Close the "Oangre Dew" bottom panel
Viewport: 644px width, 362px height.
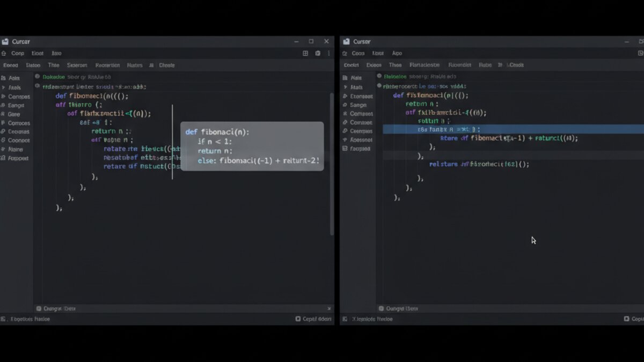click(x=330, y=308)
